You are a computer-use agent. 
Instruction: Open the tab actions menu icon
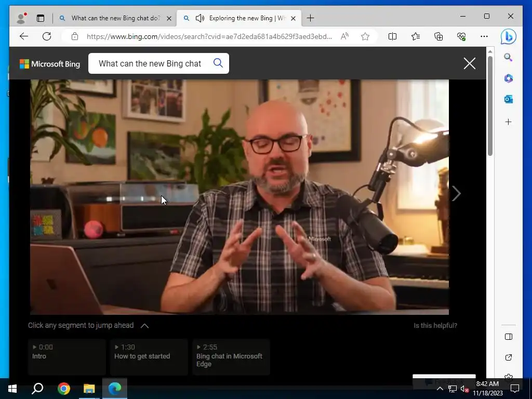click(41, 18)
